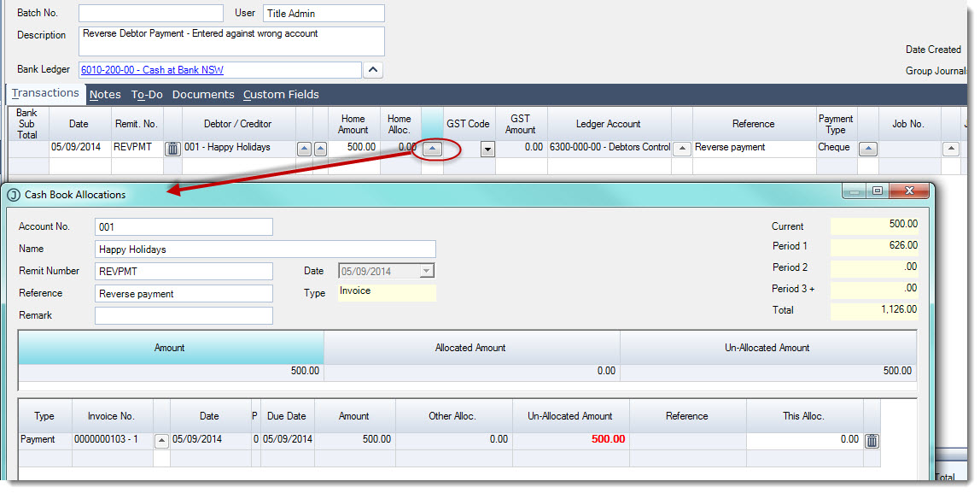Click Account No. field with 001

point(184,227)
